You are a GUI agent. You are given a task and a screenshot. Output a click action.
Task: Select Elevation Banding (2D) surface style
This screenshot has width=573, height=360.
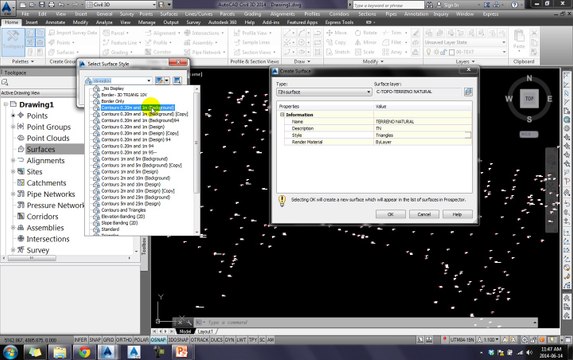point(123,216)
